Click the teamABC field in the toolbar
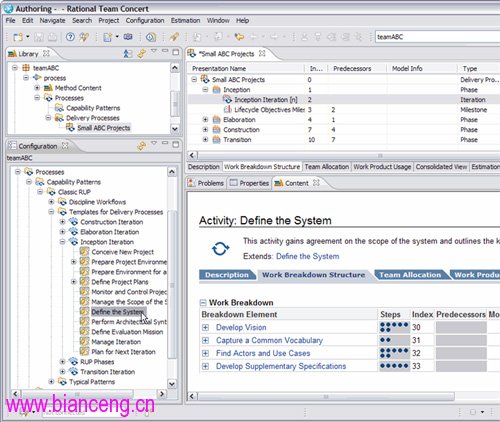The image size is (500, 422). 437,37
